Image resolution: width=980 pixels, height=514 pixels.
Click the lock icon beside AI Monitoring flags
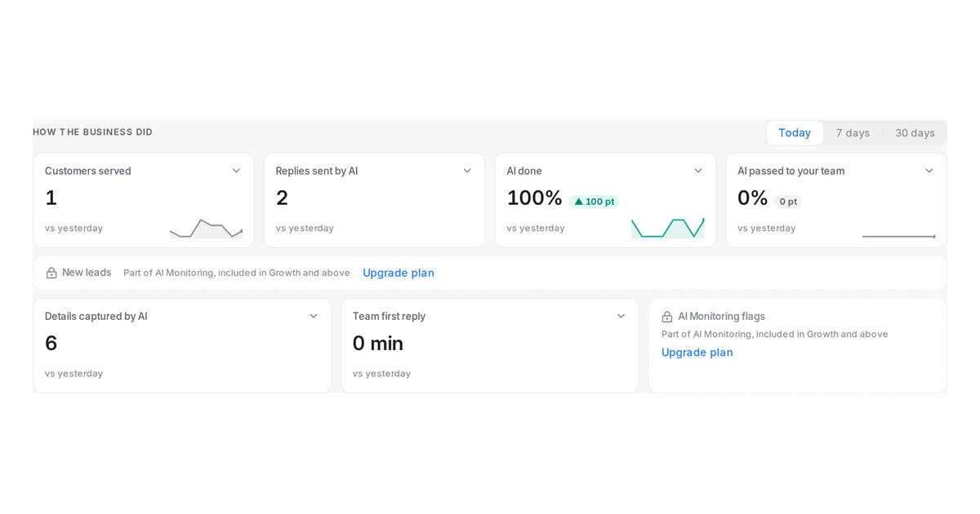coord(667,317)
